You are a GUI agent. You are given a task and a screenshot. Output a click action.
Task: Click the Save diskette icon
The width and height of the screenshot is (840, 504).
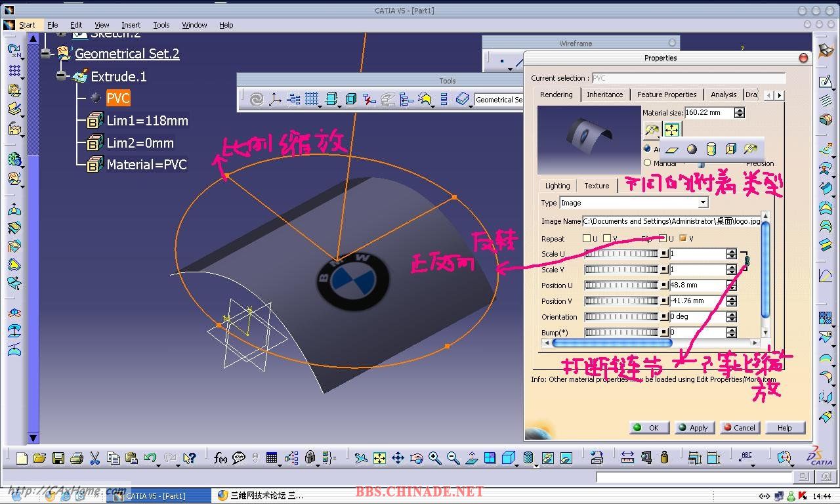tap(58, 458)
